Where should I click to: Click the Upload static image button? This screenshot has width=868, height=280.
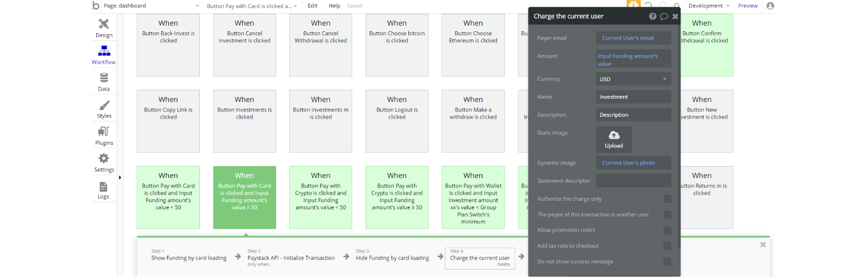614,140
